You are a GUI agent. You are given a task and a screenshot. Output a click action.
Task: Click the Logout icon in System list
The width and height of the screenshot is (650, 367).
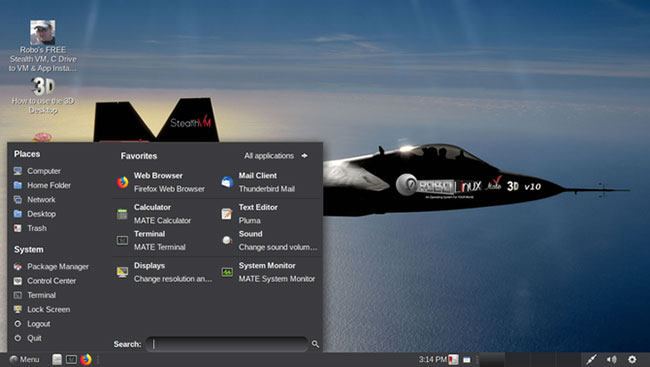point(18,323)
